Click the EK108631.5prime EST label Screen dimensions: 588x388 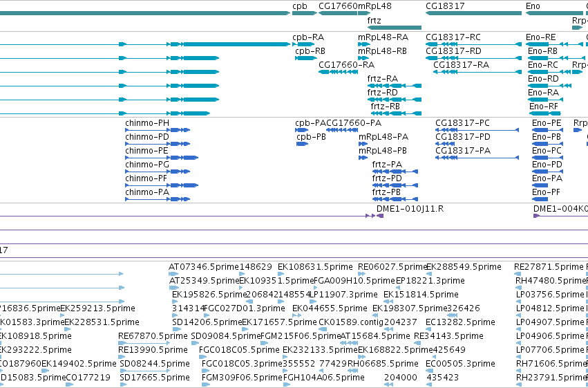click(315, 267)
